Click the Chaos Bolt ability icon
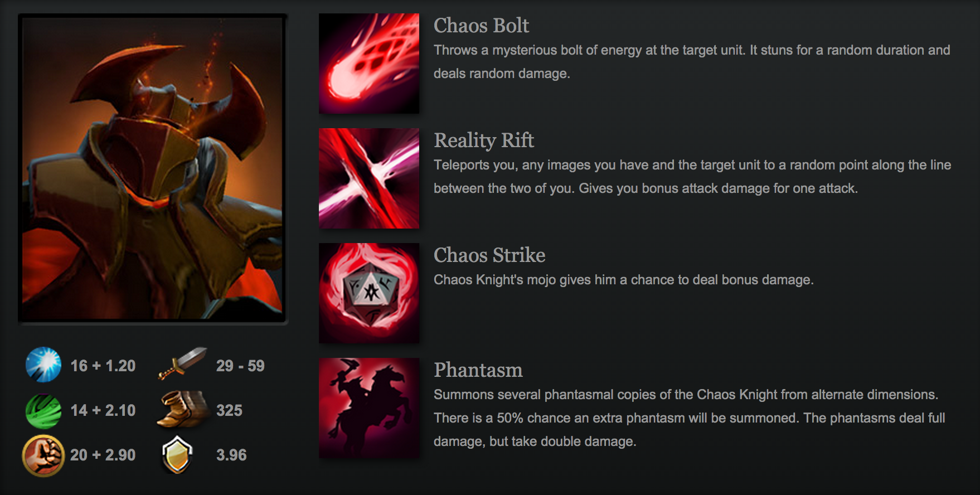Image resolution: width=980 pixels, height=495 pixels. click(369, 64)
